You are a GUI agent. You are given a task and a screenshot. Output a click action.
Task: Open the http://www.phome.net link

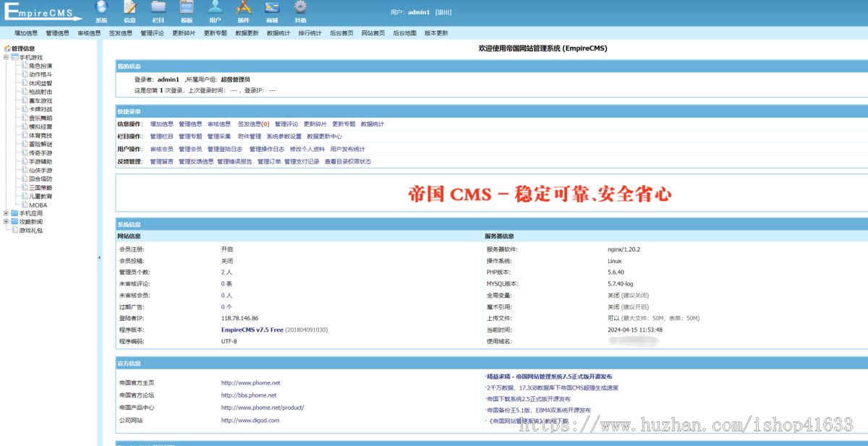click(x=250, y=383)
